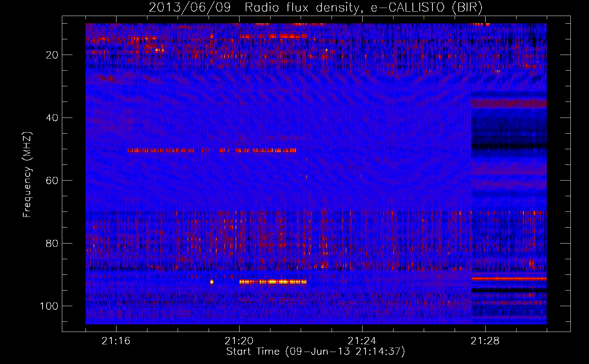The height and width of the screenshot is (364, 589).
Task: Click the '60' frequency tick label
Action: pos(52,181)
